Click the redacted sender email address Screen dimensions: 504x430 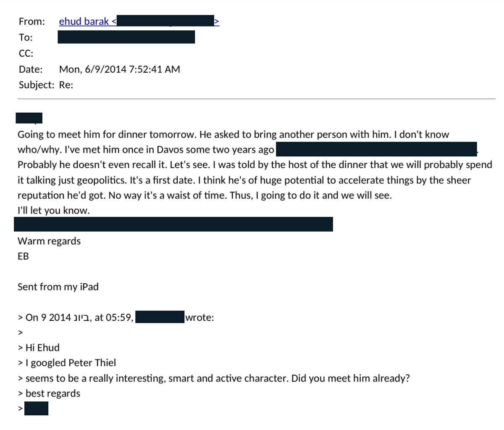click(165, 21)
